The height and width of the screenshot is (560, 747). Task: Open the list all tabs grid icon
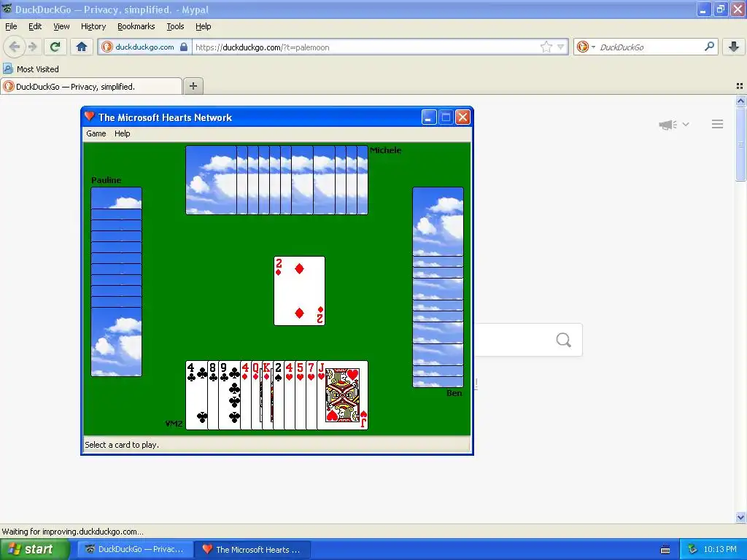740,86
